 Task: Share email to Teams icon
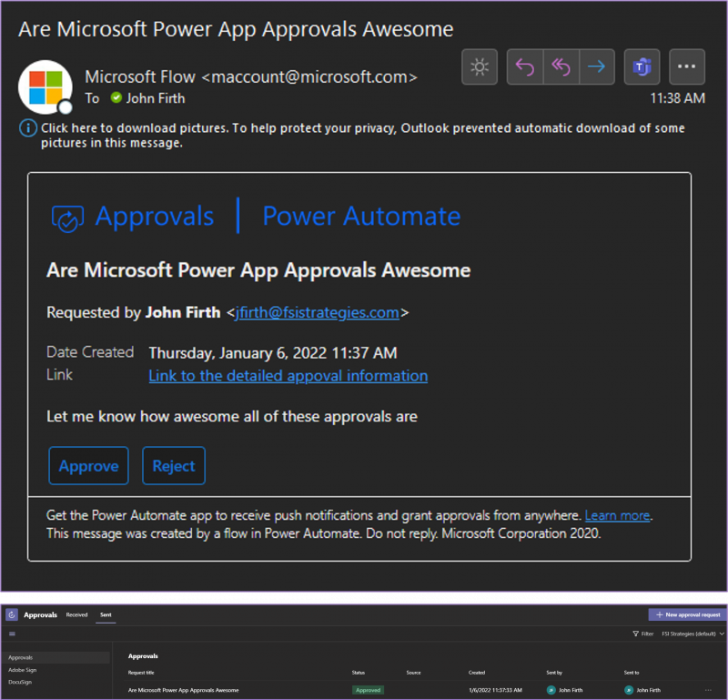coord(642,66)
